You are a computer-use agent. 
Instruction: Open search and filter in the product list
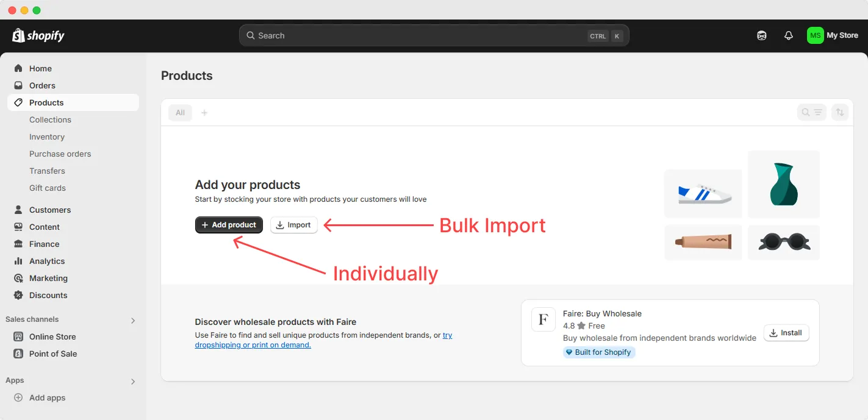click(812, 112)
